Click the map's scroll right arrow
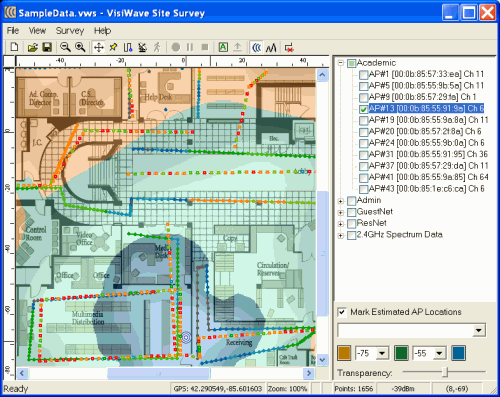500x397 pixels. 309,373
